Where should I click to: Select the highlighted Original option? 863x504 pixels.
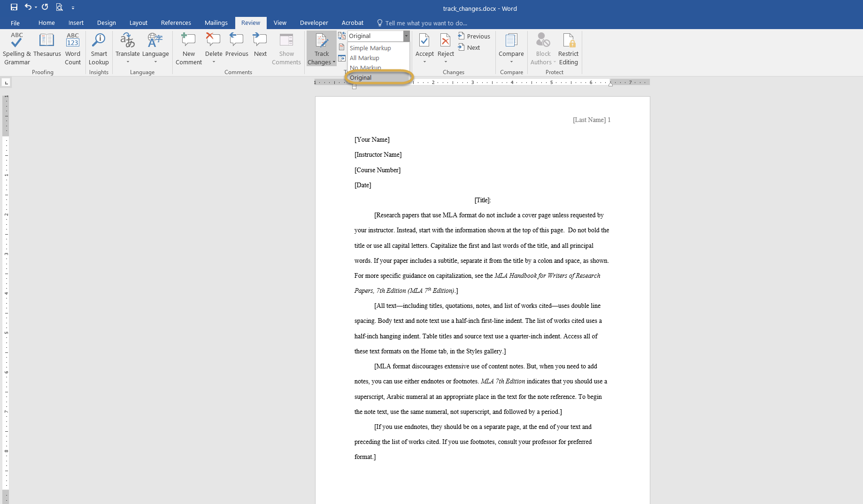361,77
